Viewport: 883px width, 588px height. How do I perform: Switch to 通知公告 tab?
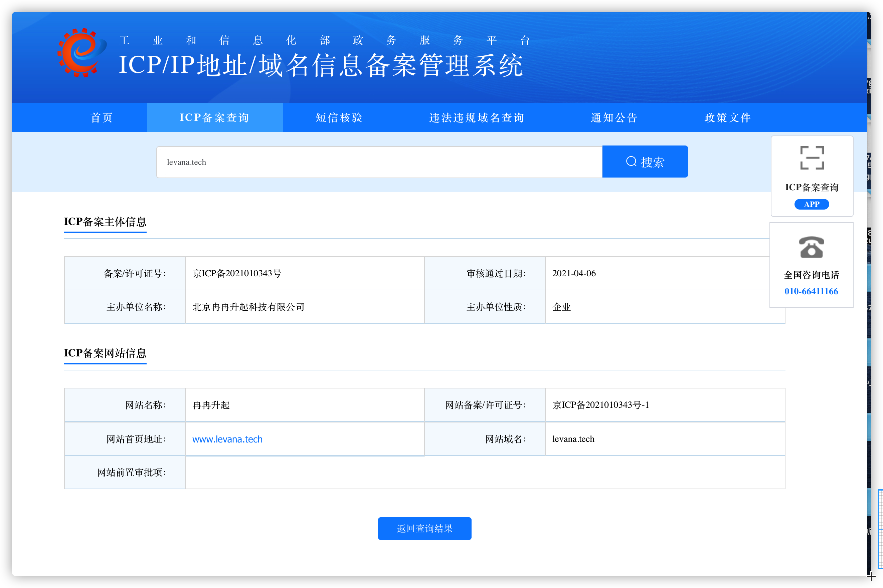click(614, 118)
